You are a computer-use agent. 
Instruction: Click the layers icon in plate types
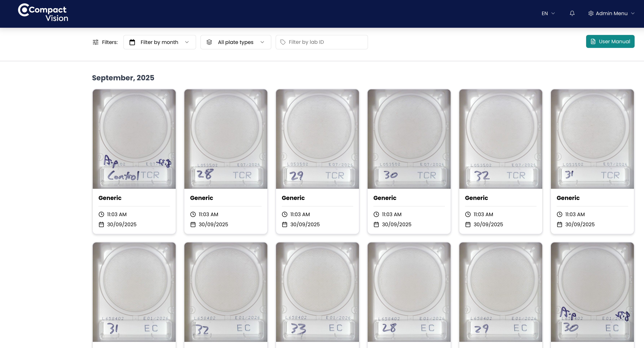[x=209, y=42]
